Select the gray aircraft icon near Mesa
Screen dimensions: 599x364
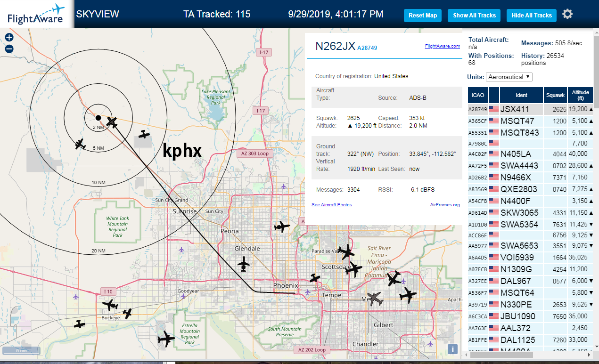375,299
